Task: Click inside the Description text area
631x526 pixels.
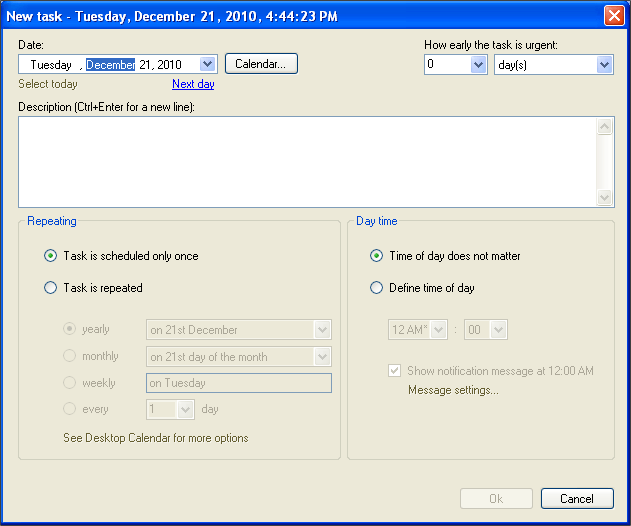Action: point(307,162)
